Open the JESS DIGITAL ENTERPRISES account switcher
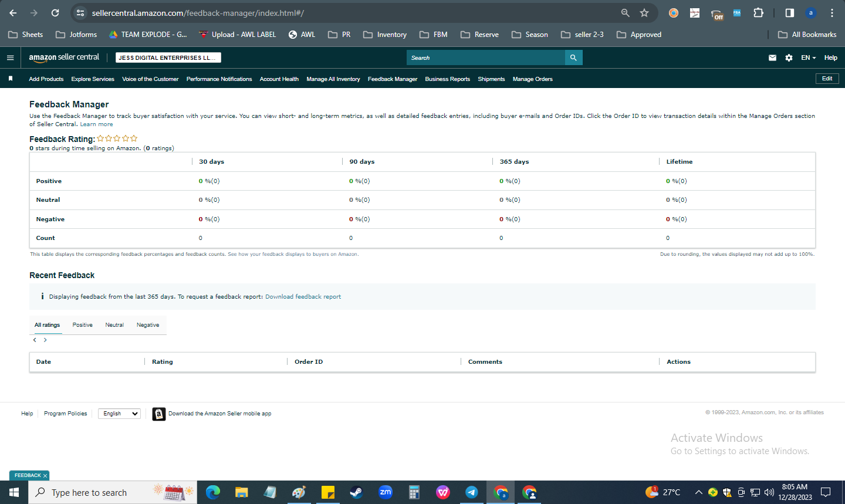The height and width of the screenshot is (504, 845). 168,57
